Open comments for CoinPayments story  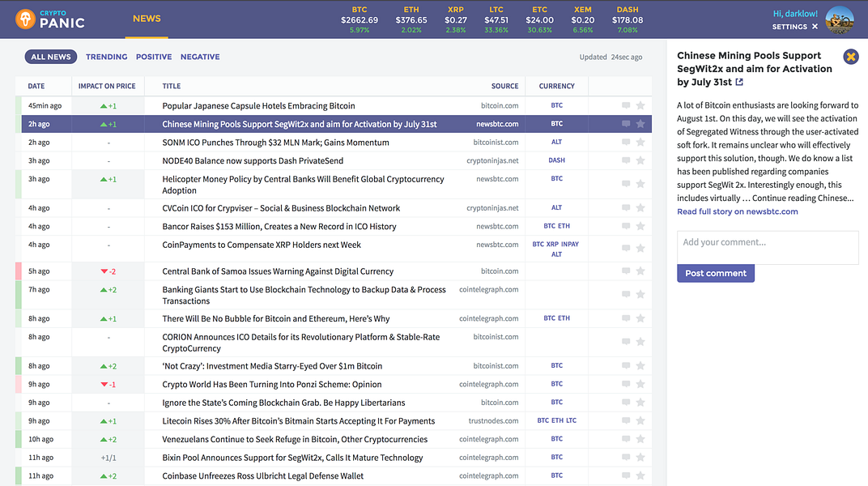(x=626, y=249)
